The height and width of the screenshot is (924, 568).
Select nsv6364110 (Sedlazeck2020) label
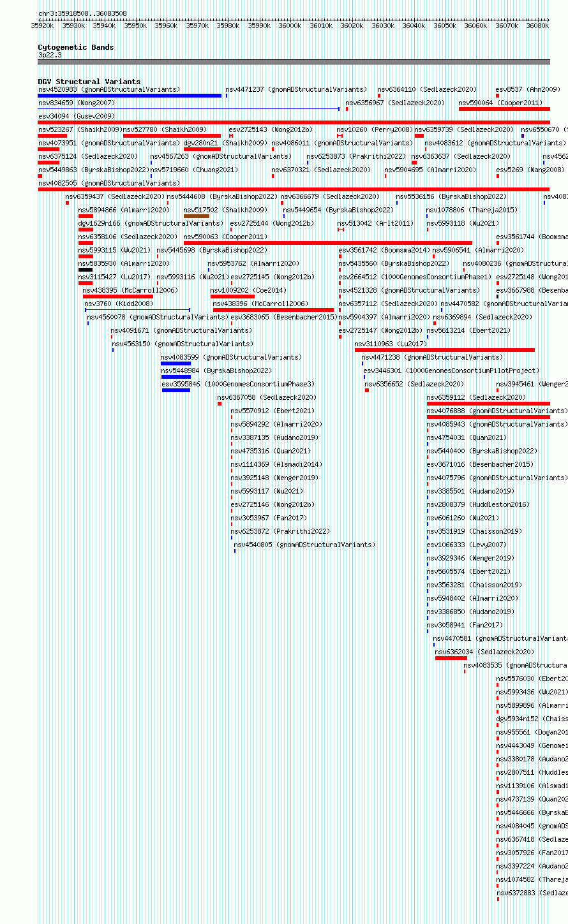427,89
